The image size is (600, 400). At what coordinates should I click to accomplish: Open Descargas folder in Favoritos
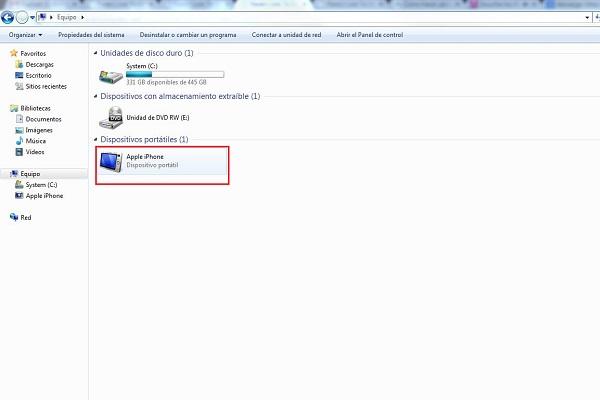(x=39, y=66)
